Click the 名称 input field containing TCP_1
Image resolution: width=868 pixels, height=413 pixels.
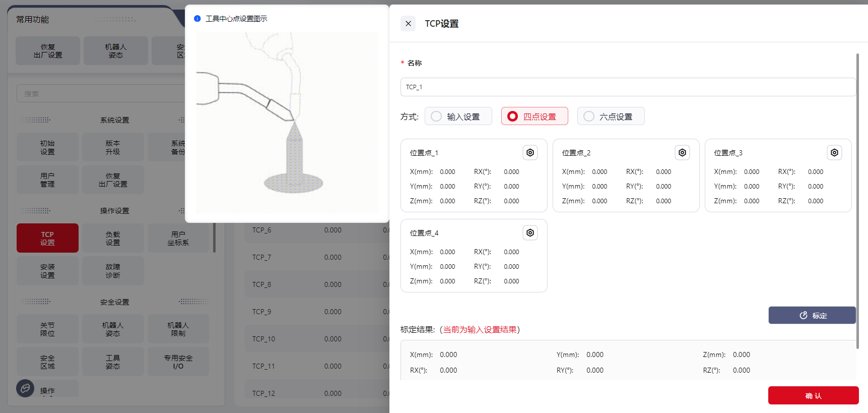coord(627,87)
